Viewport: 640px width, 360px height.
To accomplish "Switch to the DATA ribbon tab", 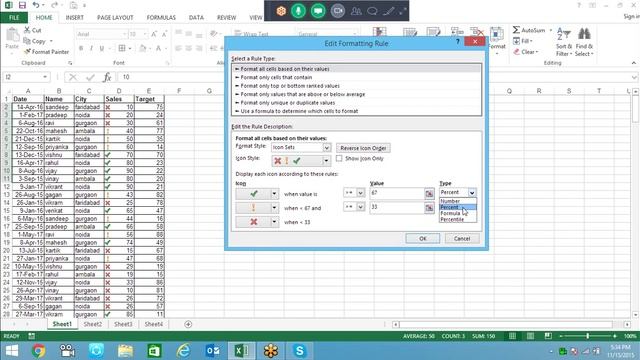I will coord(196,18).
